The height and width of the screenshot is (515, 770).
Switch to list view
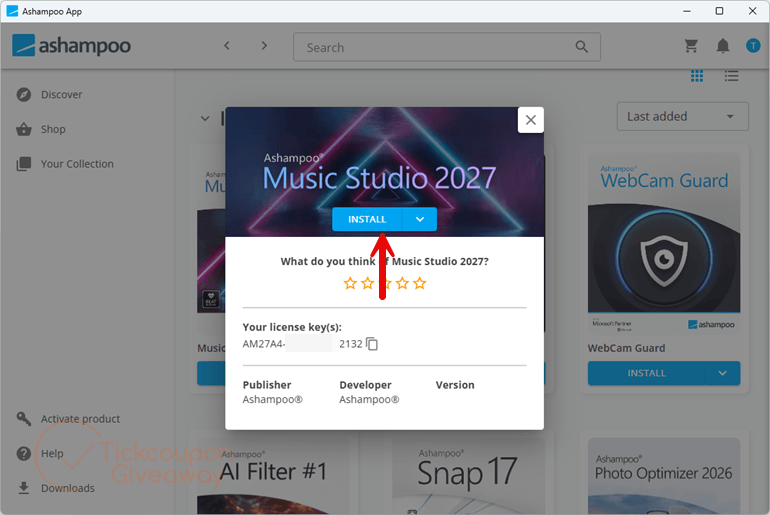731,76
